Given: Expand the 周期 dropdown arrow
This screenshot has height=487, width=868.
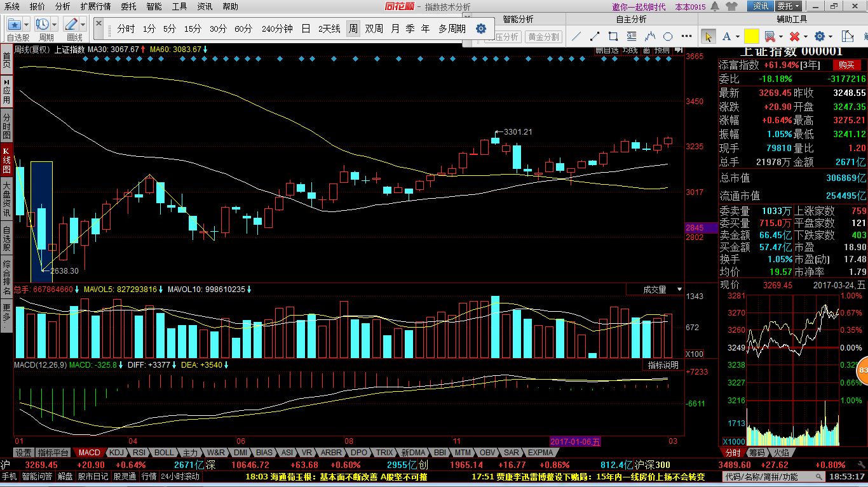Looking at the screenshot, I should coord(54,25).
